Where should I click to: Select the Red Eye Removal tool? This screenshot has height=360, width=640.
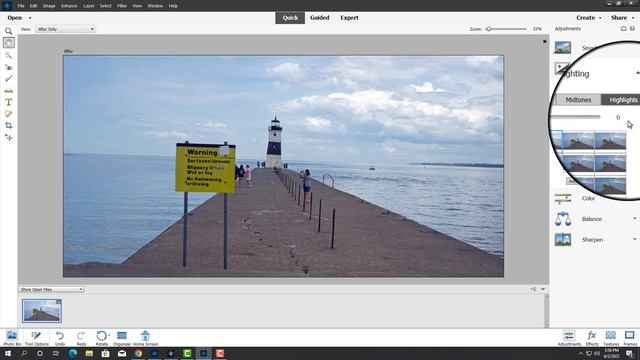tap(9, 67)
